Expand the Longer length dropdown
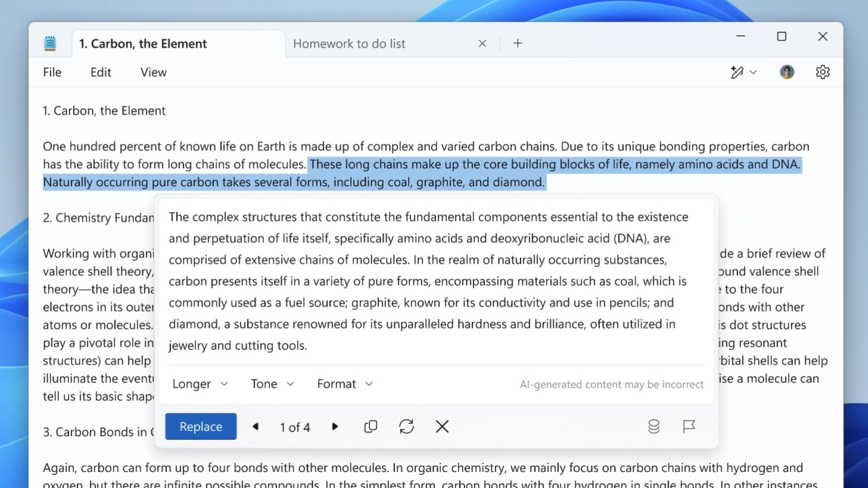Viewport: 868px width, 488px height. (200, 383)
